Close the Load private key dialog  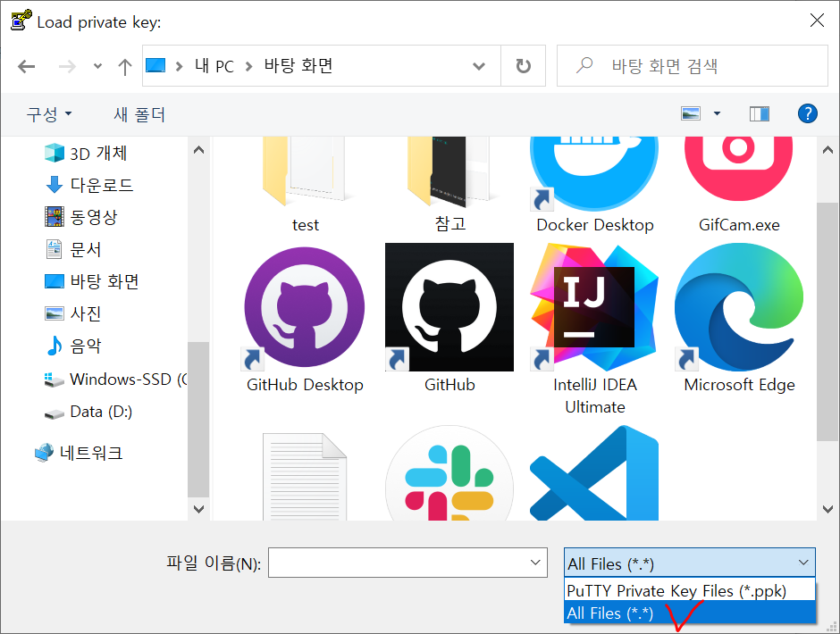(x=817, y=21)
